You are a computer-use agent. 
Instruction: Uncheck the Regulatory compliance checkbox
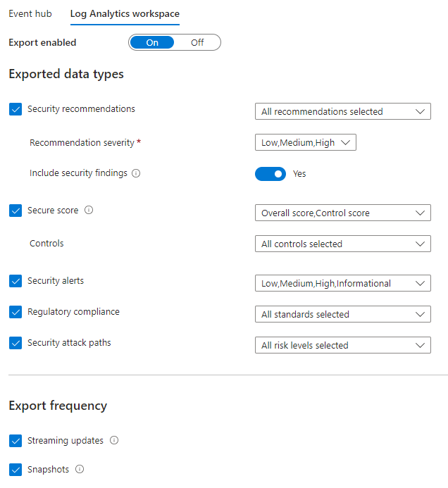(15, 312)
